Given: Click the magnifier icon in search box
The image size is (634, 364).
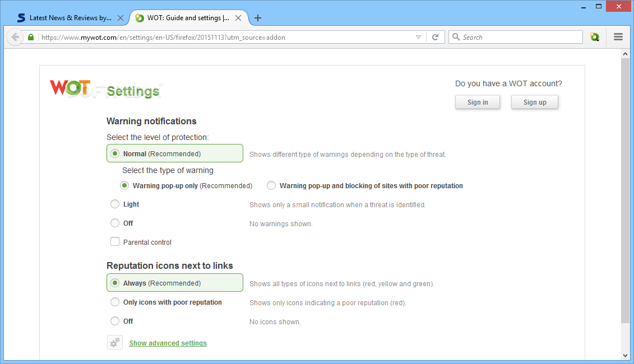Looking at the screenshot, I should click(456, 37).
